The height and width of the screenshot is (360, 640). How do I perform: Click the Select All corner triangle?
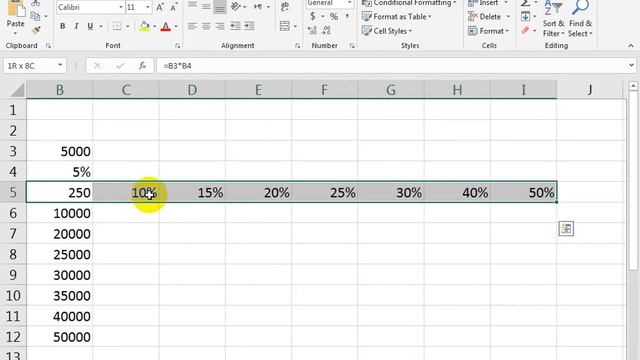[17, 90]
